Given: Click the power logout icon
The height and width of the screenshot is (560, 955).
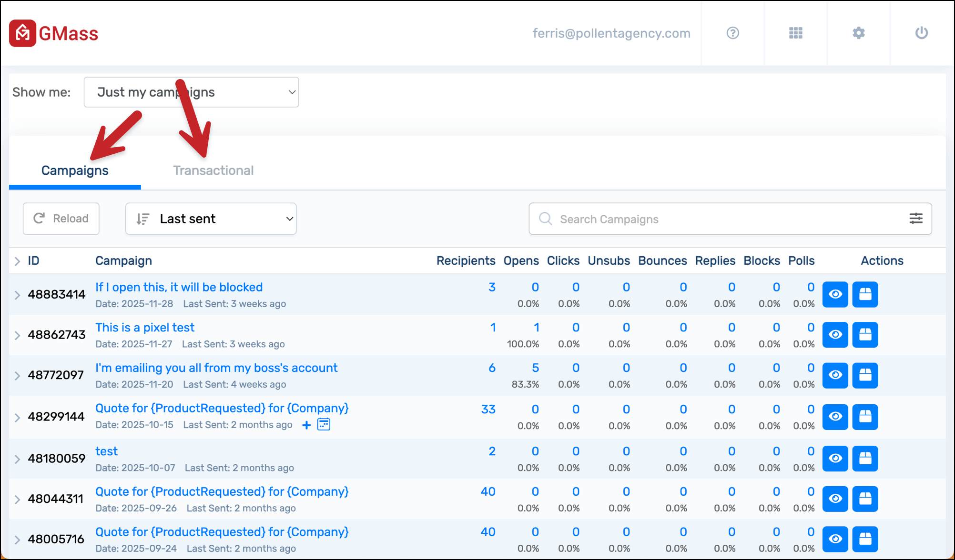Looking at the screenshot, I should click(x=921, y=33).
